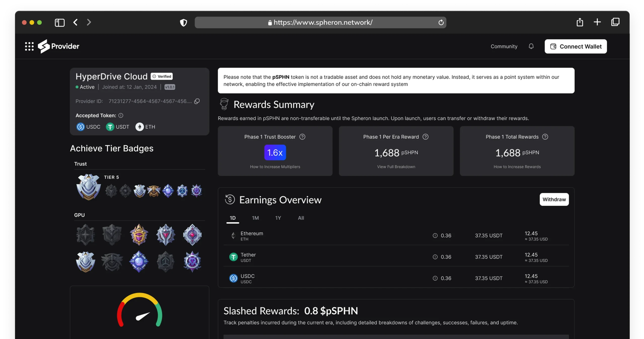Click info icon in the Ethereum earnings row
This screenshot has height=339, width=644.
point(435,235)
